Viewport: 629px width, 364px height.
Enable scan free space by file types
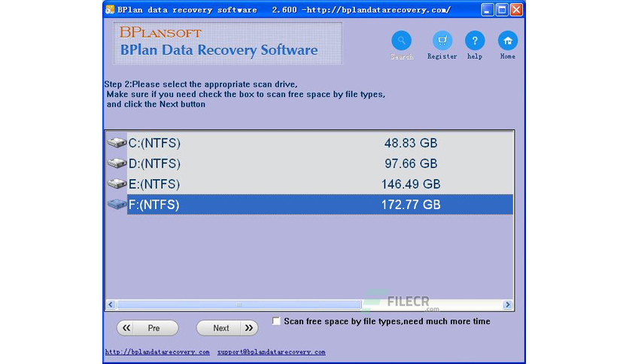pos(276,321)
